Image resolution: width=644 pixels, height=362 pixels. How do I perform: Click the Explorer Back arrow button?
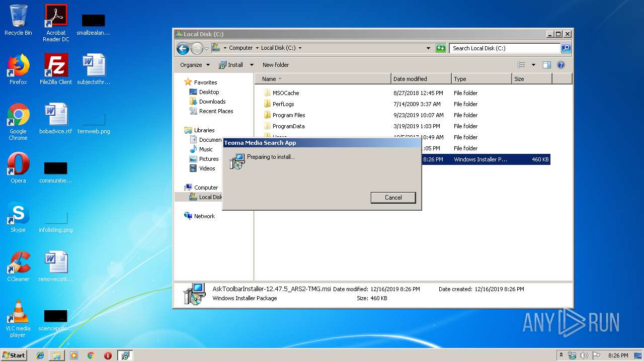(x=183, y=48)
